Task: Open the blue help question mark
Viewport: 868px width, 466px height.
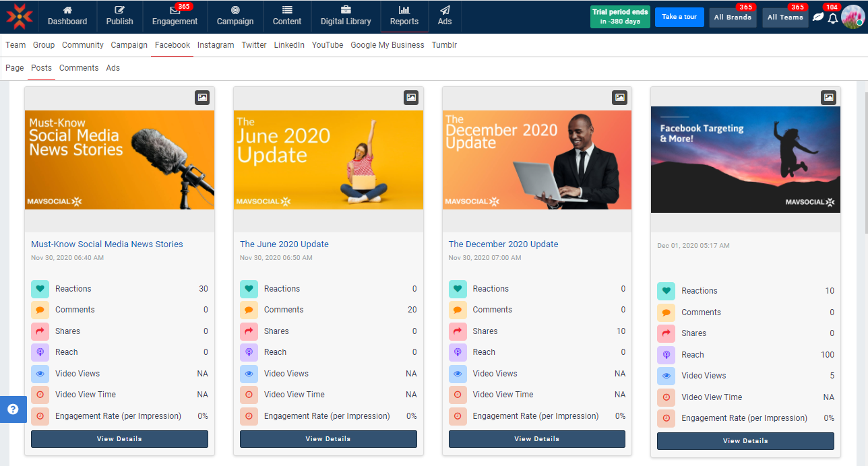Action: tap(13, 409)
